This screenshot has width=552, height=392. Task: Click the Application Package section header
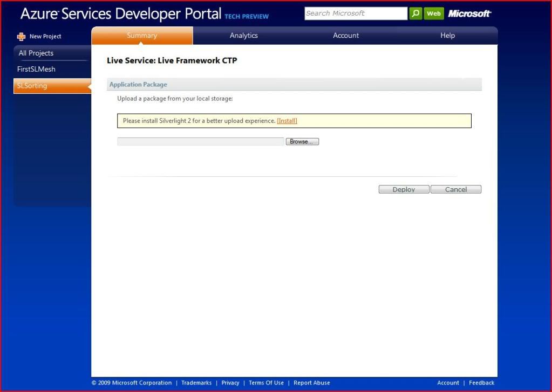(x=294, y=85)
